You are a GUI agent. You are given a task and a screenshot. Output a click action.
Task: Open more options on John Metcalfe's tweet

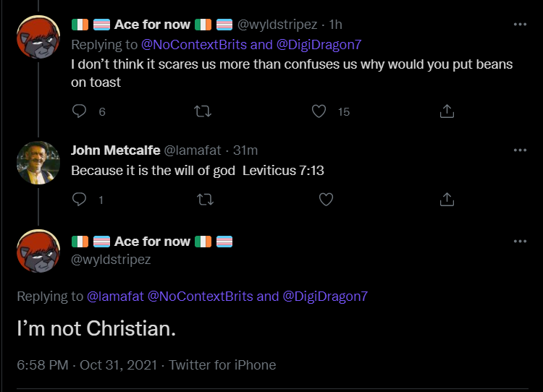point(520,150)
